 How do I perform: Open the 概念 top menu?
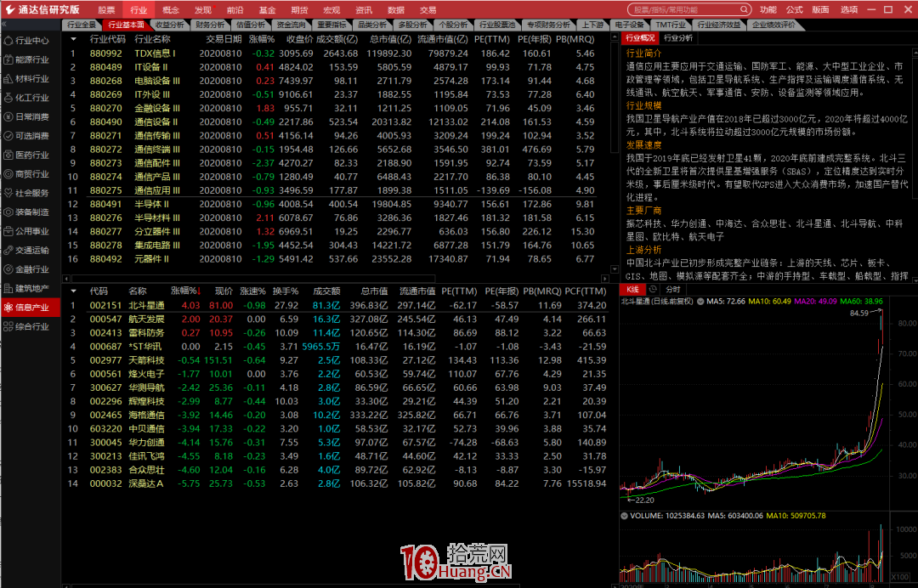coord(171,10)
